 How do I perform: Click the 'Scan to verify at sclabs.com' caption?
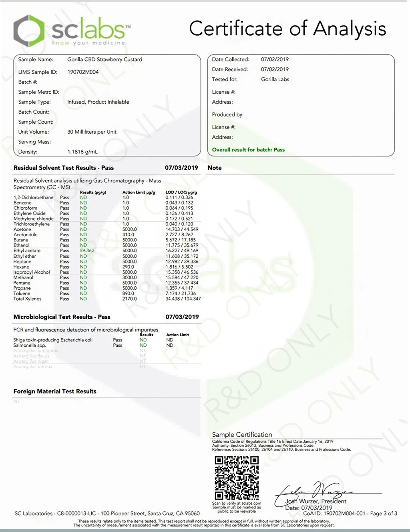click(x=236, y=503)
